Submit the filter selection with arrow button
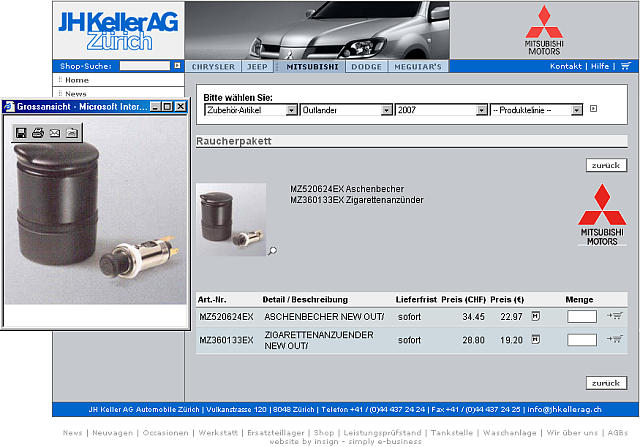This screenshot has height=447, width=640. pyautogui.click(x=592, y=110)
